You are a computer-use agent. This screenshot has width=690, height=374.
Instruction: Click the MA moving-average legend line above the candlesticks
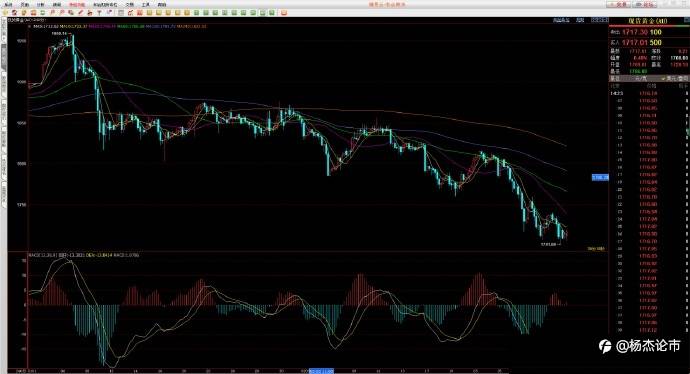(x=120, y=26)
